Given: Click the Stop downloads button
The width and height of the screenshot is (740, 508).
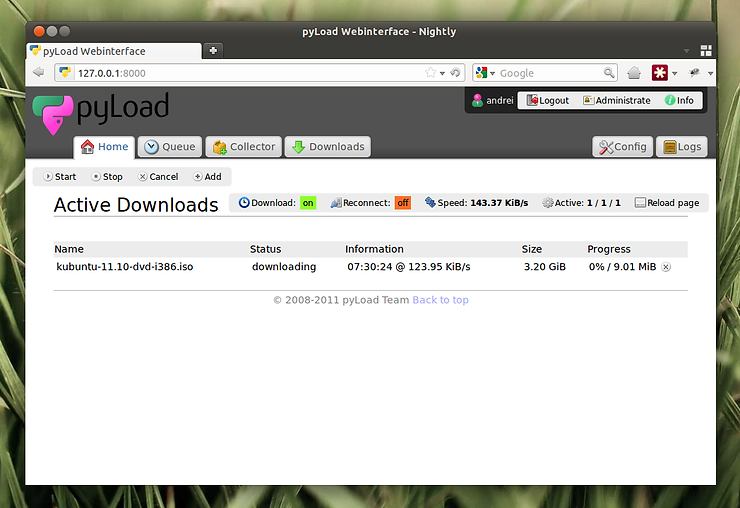Looking at the screenshot, I should click(107, 177).
